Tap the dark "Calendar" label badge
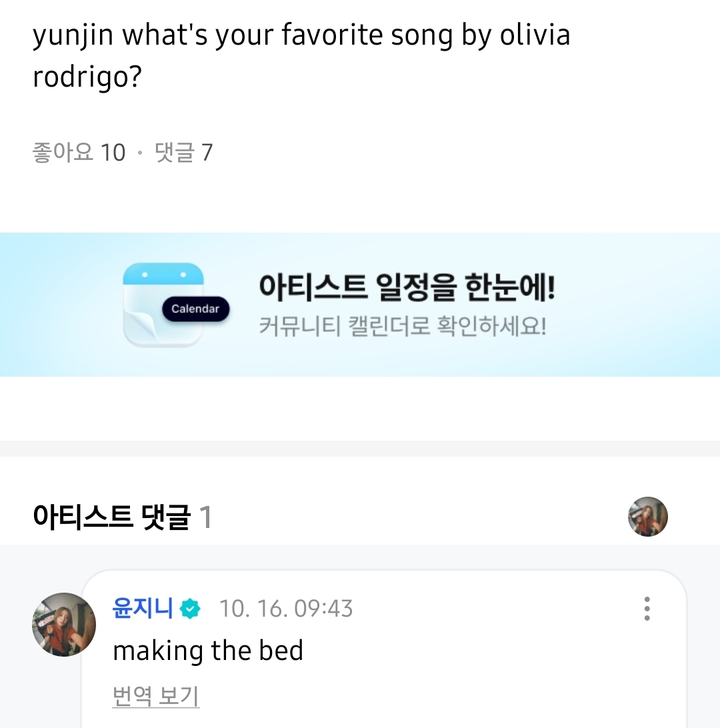720x728 pixels. point(195,309)
